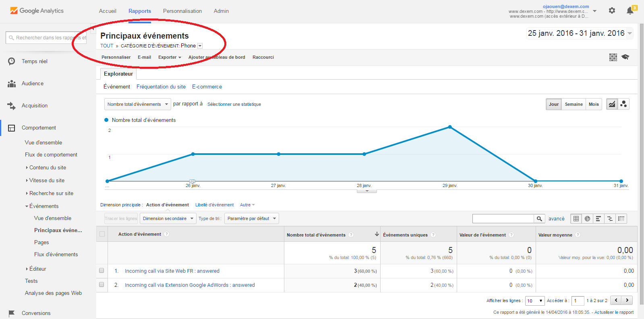Open the rows-per-page dropdown showing 10
Image resolution: width=644 pixels, height=319 pixels.
(x=535, y=300)
